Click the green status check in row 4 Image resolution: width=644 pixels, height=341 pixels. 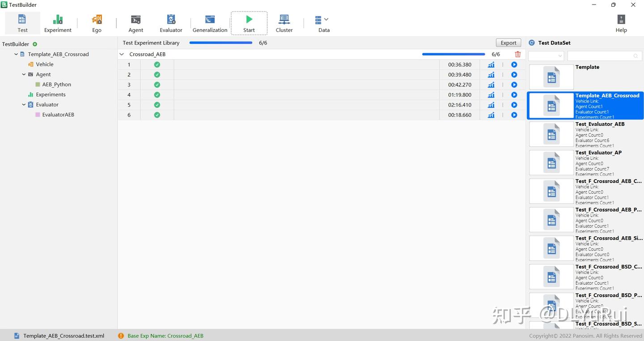(157, 95)
